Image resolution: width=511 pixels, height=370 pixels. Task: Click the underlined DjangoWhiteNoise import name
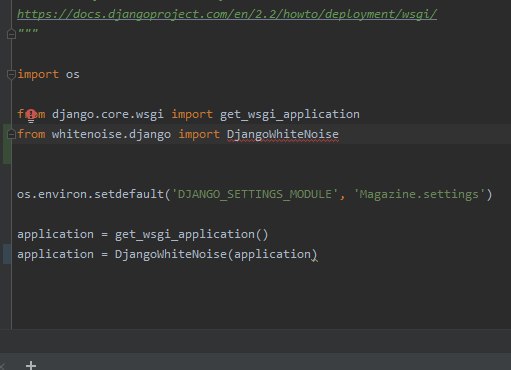click(x=283, y=134)
